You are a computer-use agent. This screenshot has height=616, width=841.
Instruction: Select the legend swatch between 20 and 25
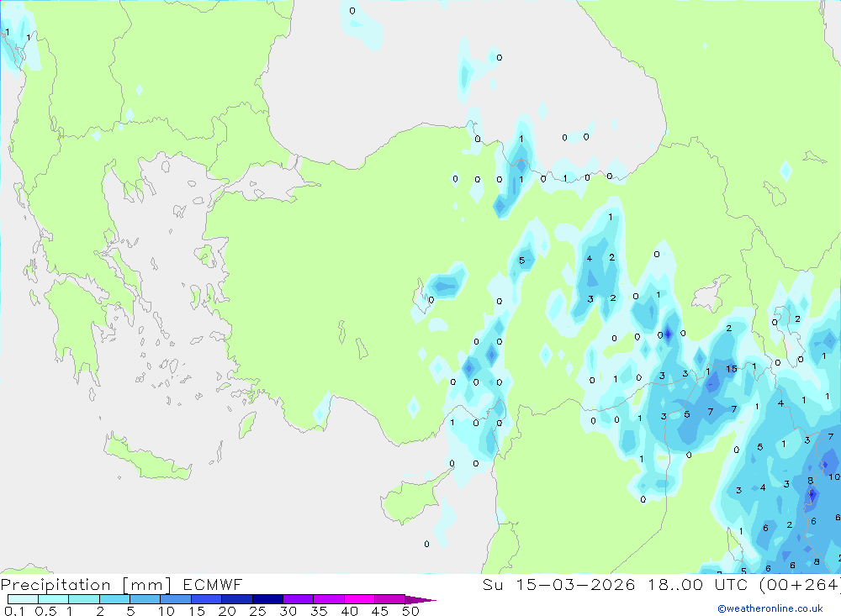coord(236,599)
